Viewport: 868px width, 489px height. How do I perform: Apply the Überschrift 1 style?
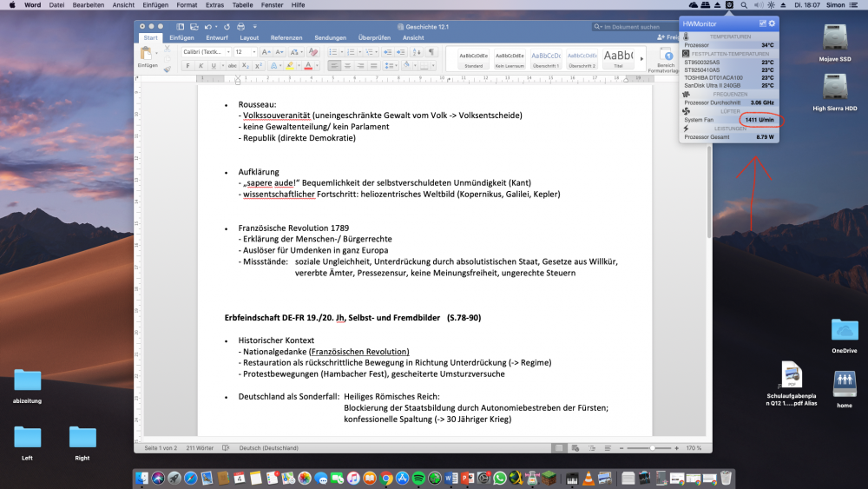click(546, 58)
